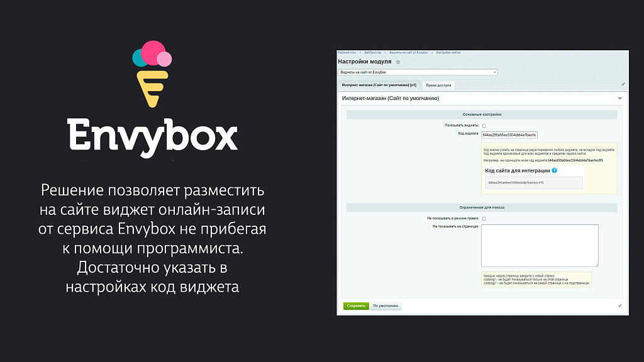Click inside the Код виджета input field

[x=509, y=136]
